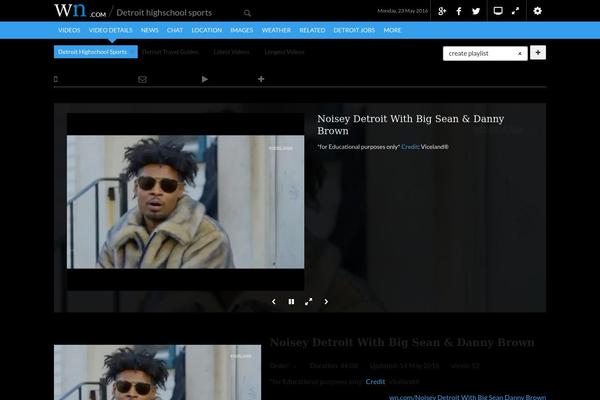
Task: Click the Credit link in player description
Action: (410, 147)
